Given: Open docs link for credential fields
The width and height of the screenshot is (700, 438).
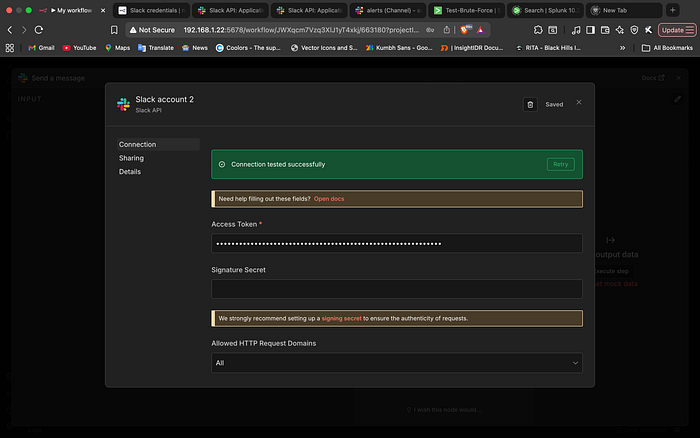Looking at the screenshot, I should (329, 199).
